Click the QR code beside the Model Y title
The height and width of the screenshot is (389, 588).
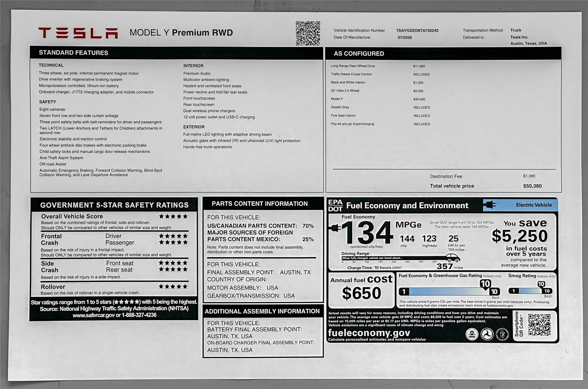pyautogui.click(x=308, y=33)
